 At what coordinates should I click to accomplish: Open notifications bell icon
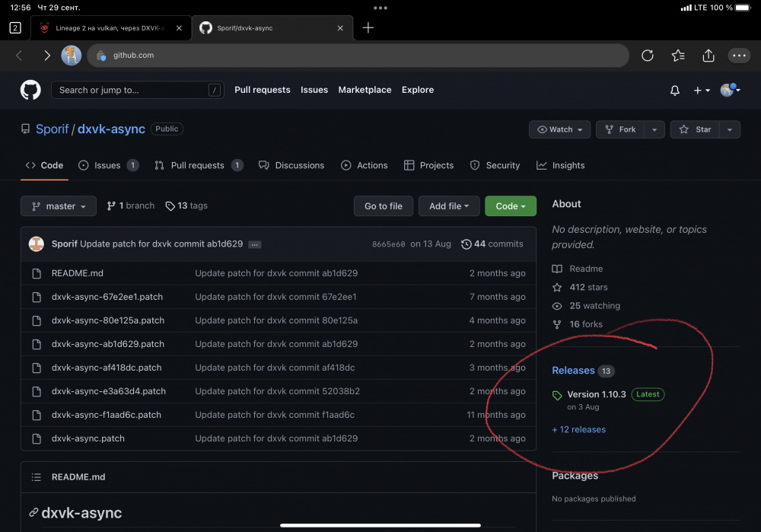[x=674, y=91]
